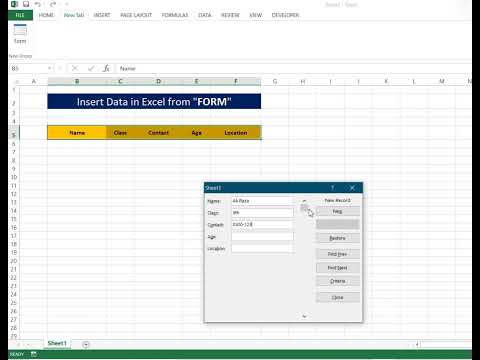The height and width of the screenshot is (360, 480).
Task: Select column D header
Action: pyautogui.click(x=158, y=81)
